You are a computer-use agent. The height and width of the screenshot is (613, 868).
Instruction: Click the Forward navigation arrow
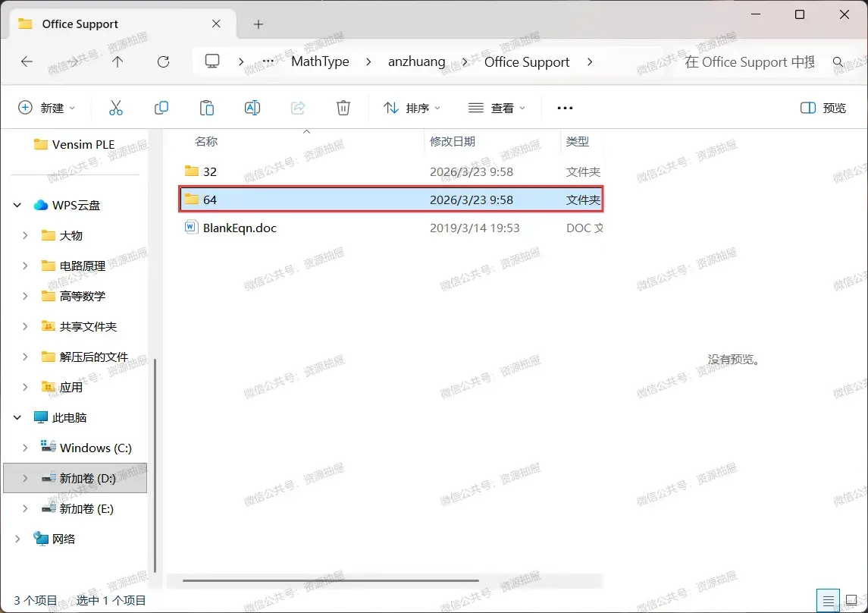(x=73, y=61)
